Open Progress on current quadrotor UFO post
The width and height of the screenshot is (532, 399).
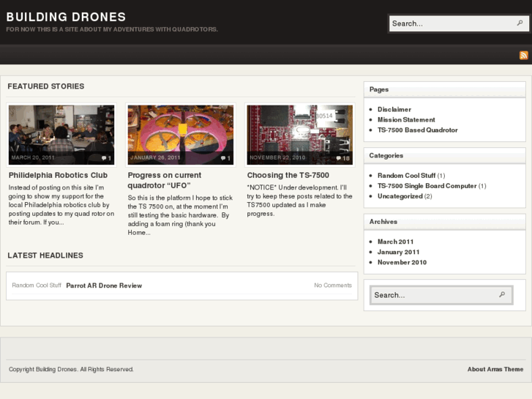point(165,180)
